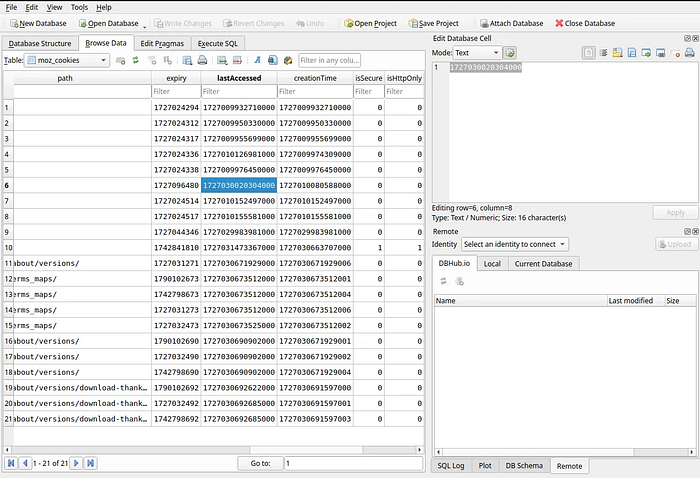Click the Go to button
Screen dimensions: 700x478
(x=260, y=463)
